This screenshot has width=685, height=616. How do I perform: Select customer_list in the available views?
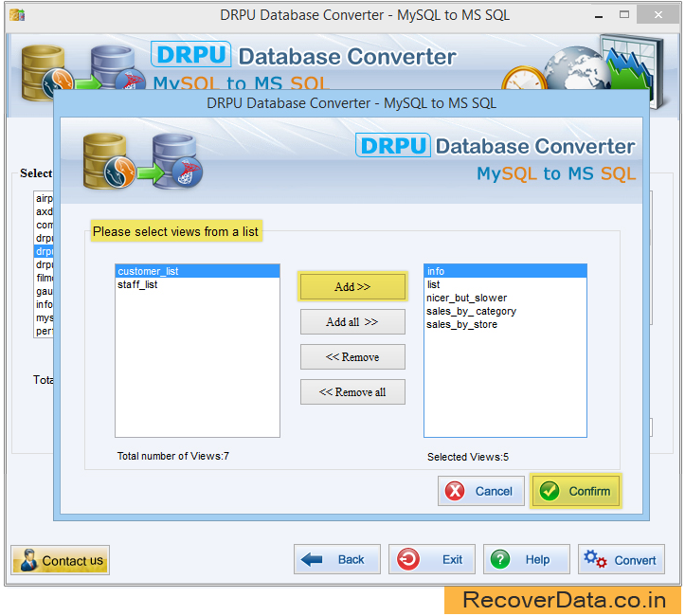coord(197,271)
